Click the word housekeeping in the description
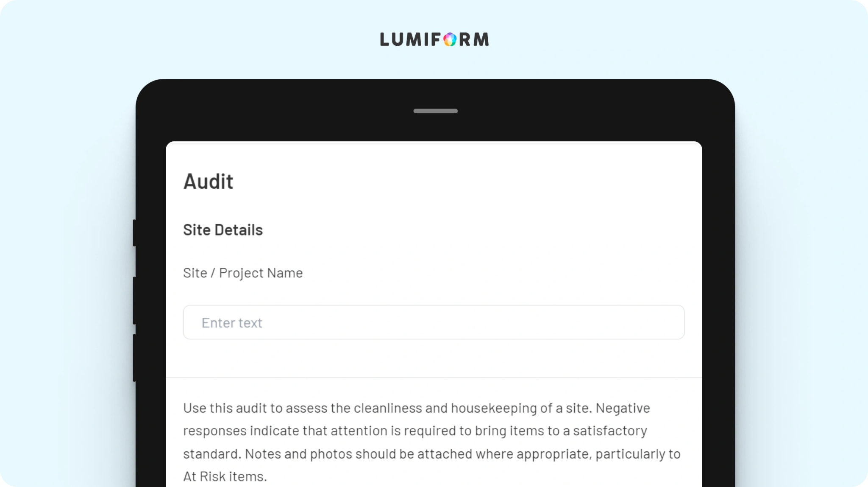 (494, 409)
